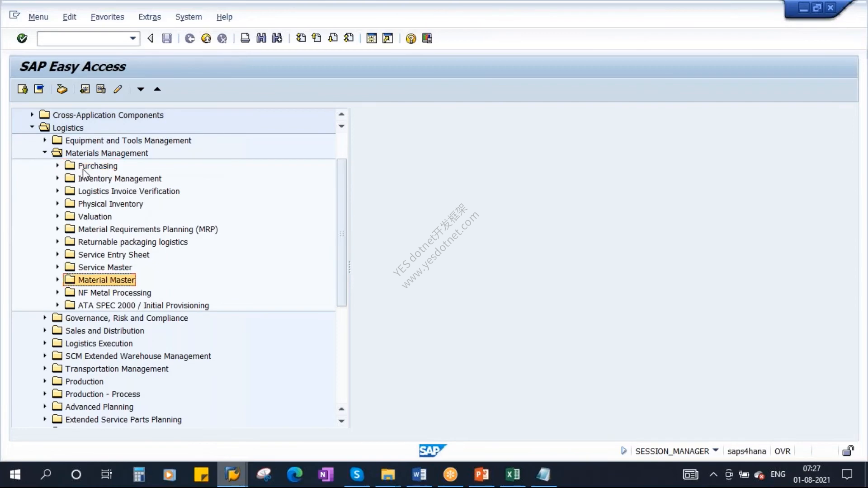Select the NF Metal Processing folder

114,293
